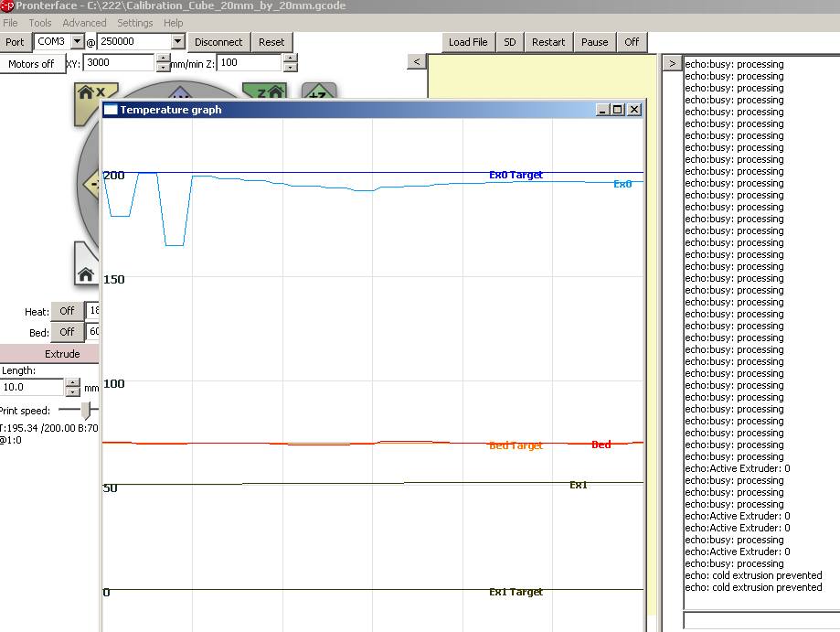Screen dimensions: 840x632
Task: Click the Temperature graph window icon
Action: click(x=111, y=110)
